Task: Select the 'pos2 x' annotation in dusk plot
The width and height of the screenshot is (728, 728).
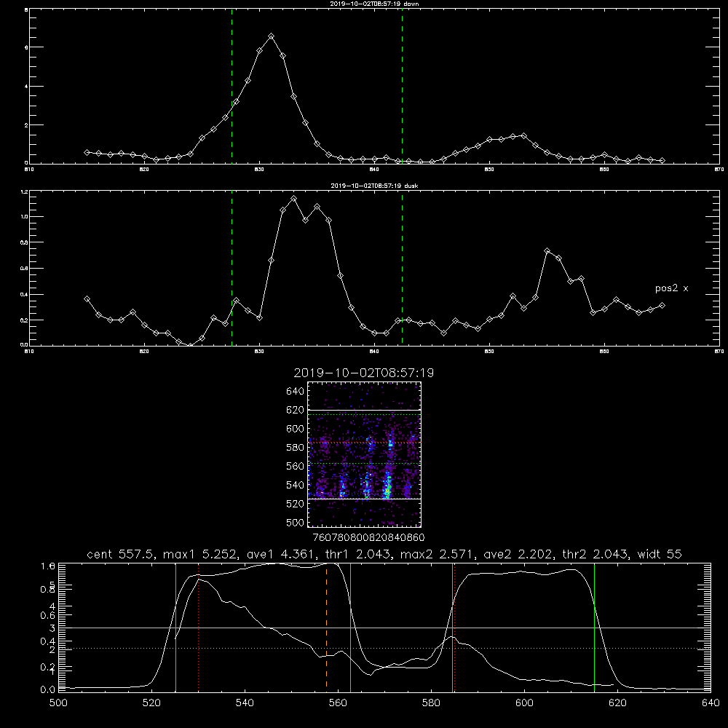Action: pyautogui.click(x=671, y=288)
